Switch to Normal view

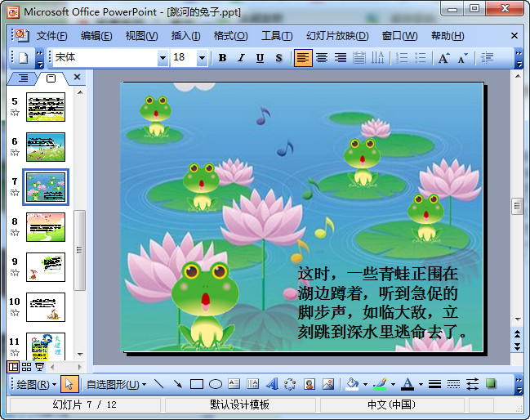coord(13,367)
